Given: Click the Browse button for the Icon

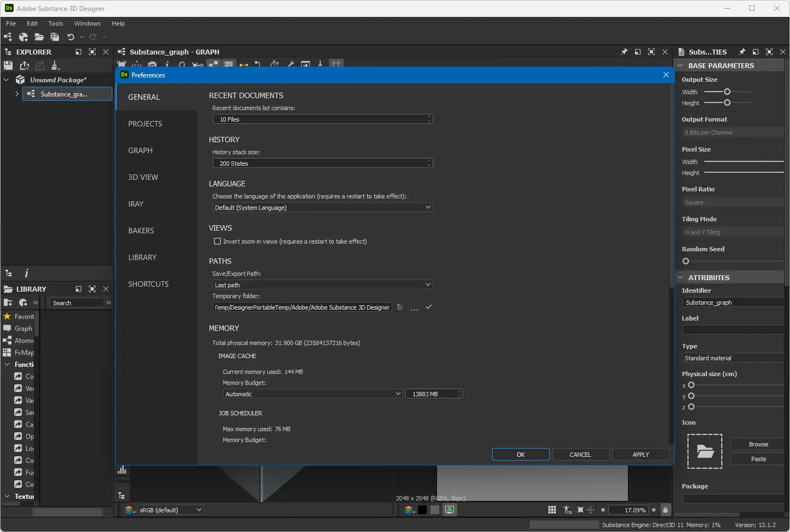Looking at the screenshot, I should coord(757,444).
